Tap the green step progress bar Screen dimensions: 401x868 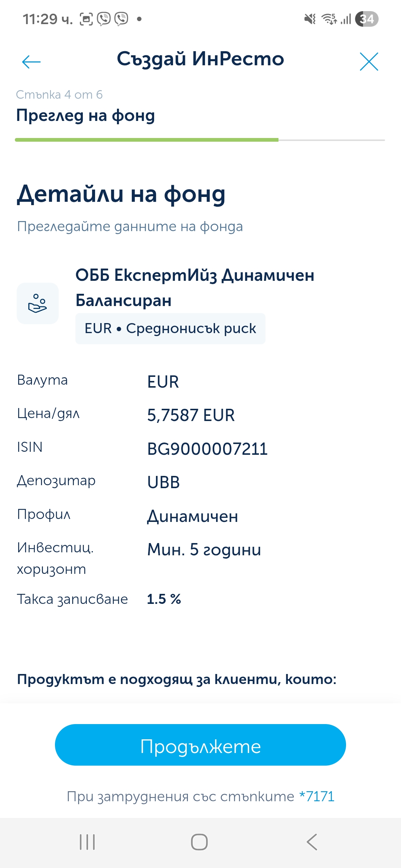point(147,140)
